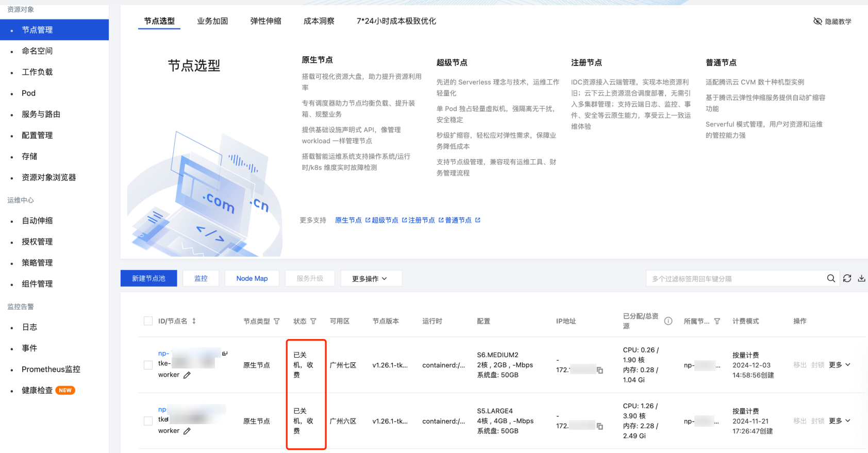The image size is (868, 453).
Task: Expand 更多 menu for the 广州七区 node
Action: [840, 365]
